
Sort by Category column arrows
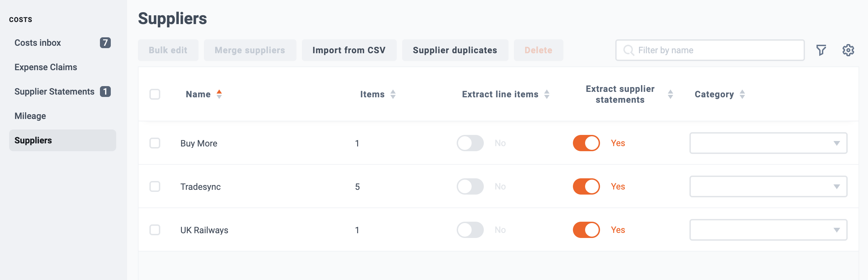tap(742, 94)
